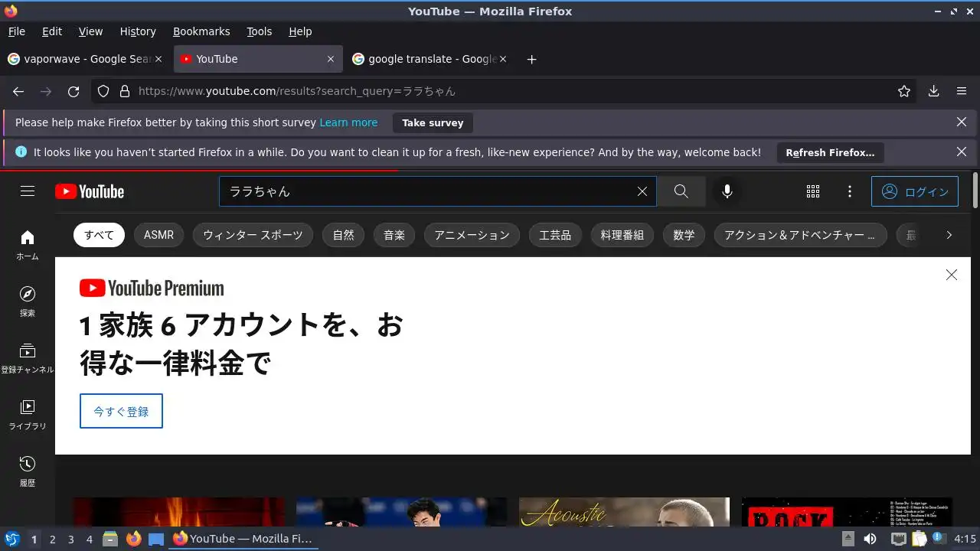
Task: Select the ウィンター スポーツ chip
Action: [x=253, y=235]
